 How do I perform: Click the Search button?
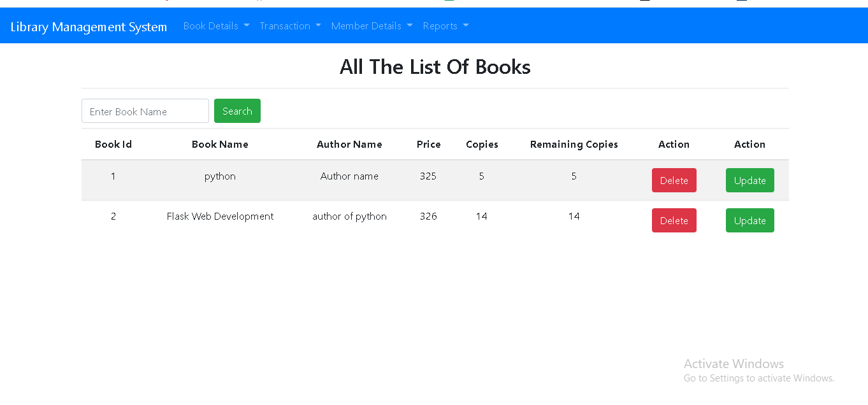click(x=237, y=110)
